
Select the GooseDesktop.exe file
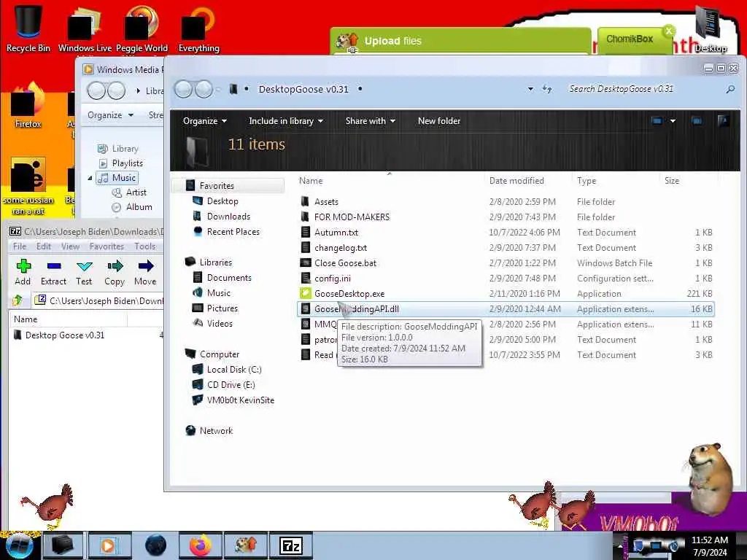(349, 294)
